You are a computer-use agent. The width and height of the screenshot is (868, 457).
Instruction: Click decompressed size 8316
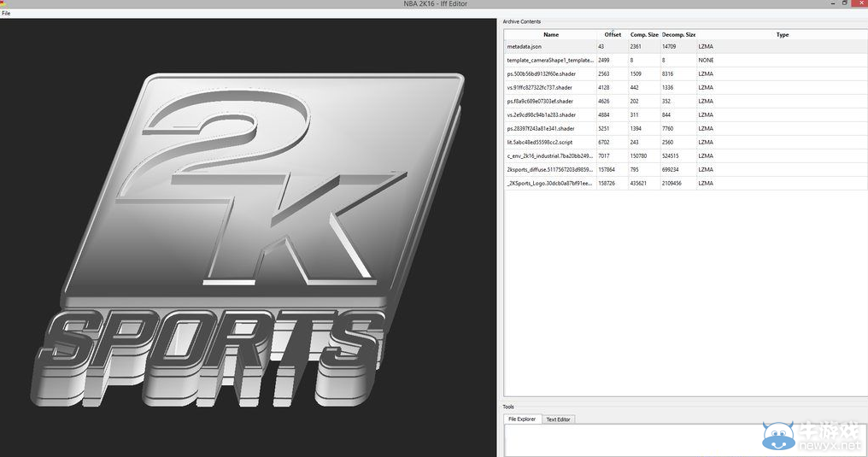click(x=667, y=73)
